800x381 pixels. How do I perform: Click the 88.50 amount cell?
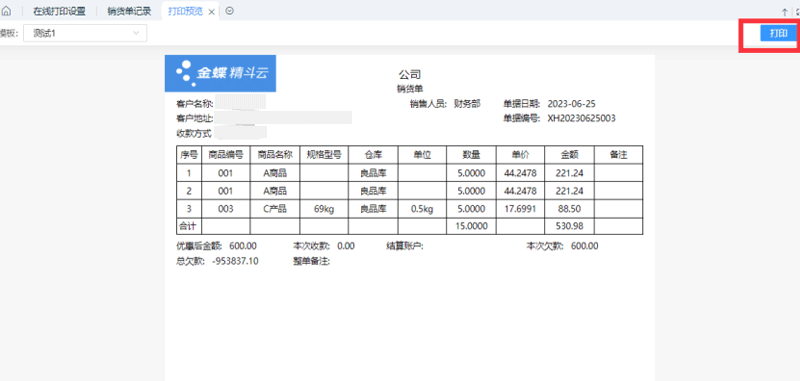569,209
